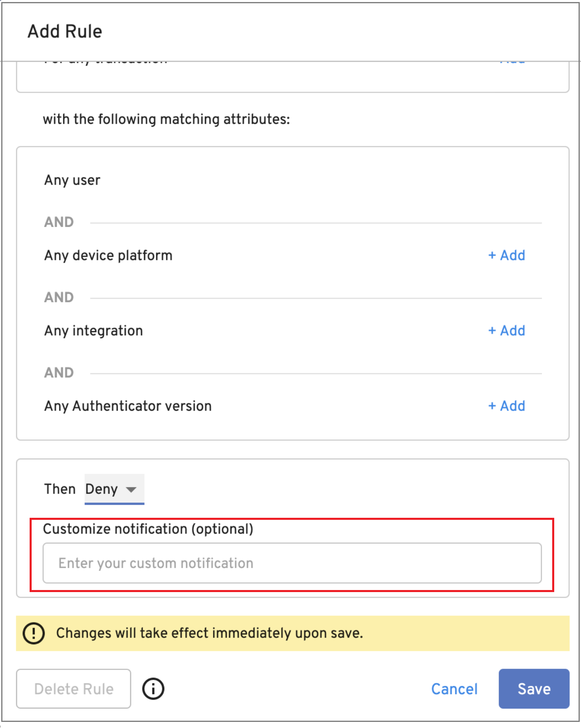
Task: Click the Add Rule dialog title
Action: tap(65, 32)
